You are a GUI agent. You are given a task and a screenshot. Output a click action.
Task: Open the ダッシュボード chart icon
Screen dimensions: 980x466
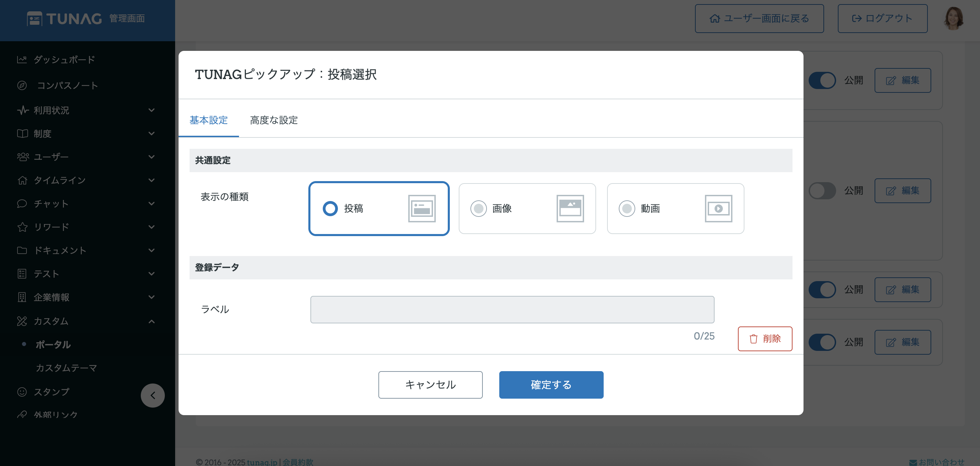[x=22, y=59]
